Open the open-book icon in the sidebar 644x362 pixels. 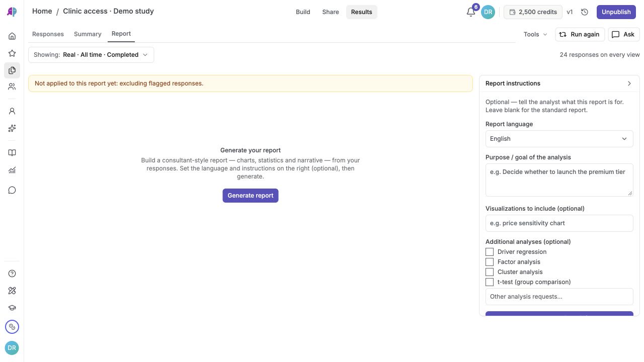pyautogui.click(x=12, y=153)
